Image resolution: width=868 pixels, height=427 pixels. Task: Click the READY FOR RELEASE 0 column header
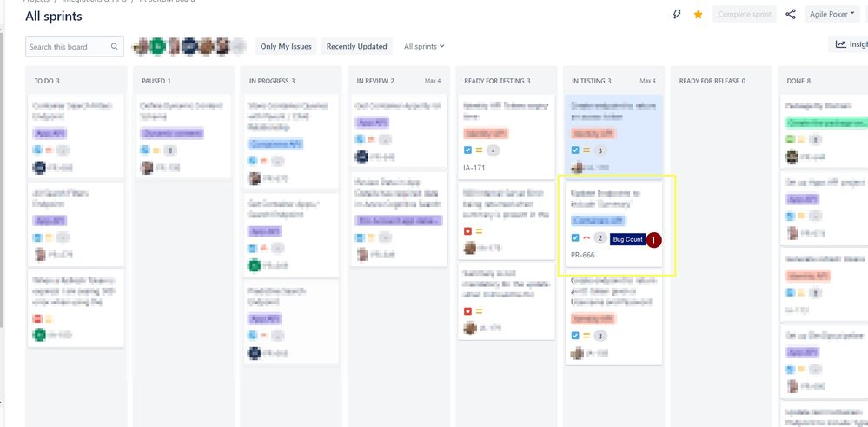712,81
